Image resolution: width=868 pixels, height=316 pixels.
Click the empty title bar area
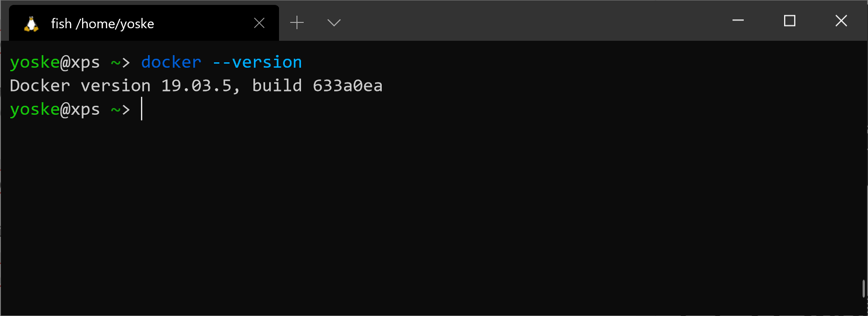click(x=534, y=21)
